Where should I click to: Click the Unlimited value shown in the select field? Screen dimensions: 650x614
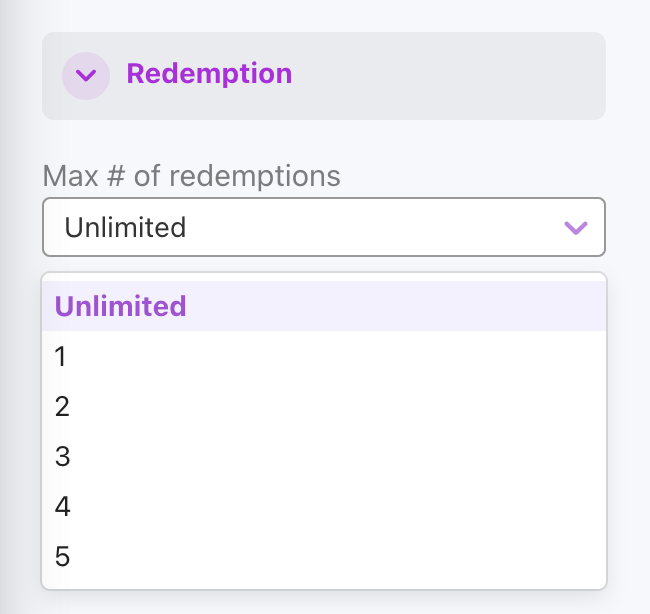(125, 227)
